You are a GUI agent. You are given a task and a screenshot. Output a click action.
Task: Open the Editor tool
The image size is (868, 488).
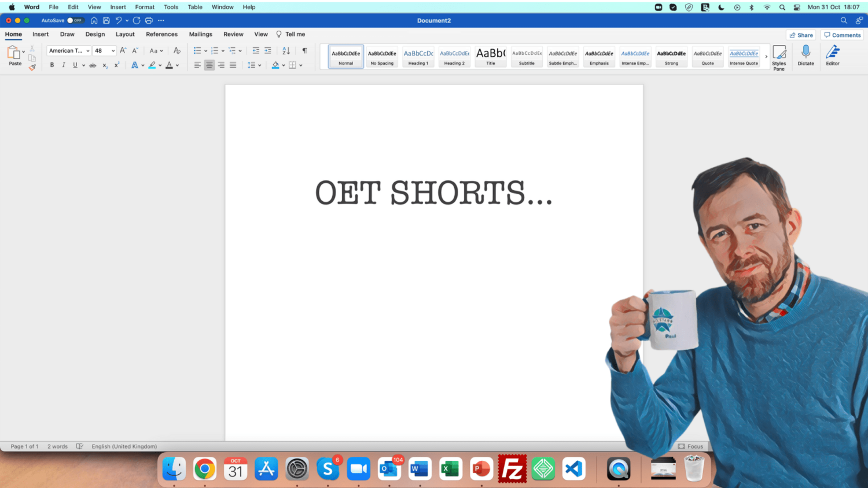point(833,56)
